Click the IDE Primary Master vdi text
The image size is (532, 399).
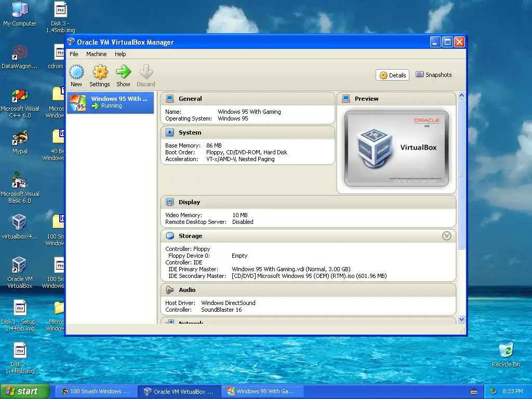(291, 269)
